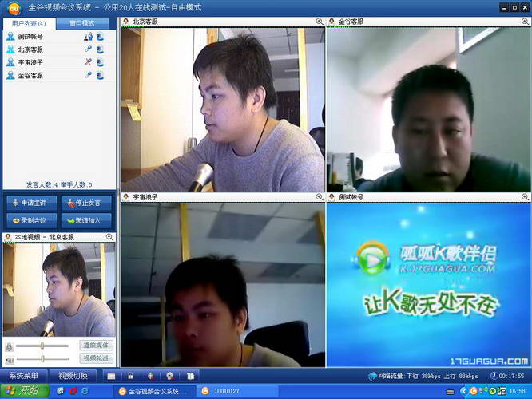The width and height of the screenshot is (532, 399).
Task: Click the 停止发言 button
Action: point(86,203)
